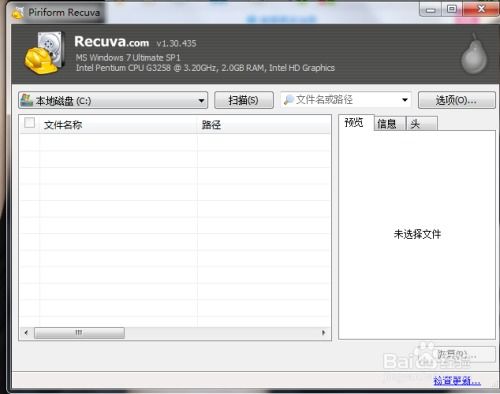The width and height of the screenshot is (500, 394).
Task: Click the left scroll arrow of file list
Action: pos(26,333)
